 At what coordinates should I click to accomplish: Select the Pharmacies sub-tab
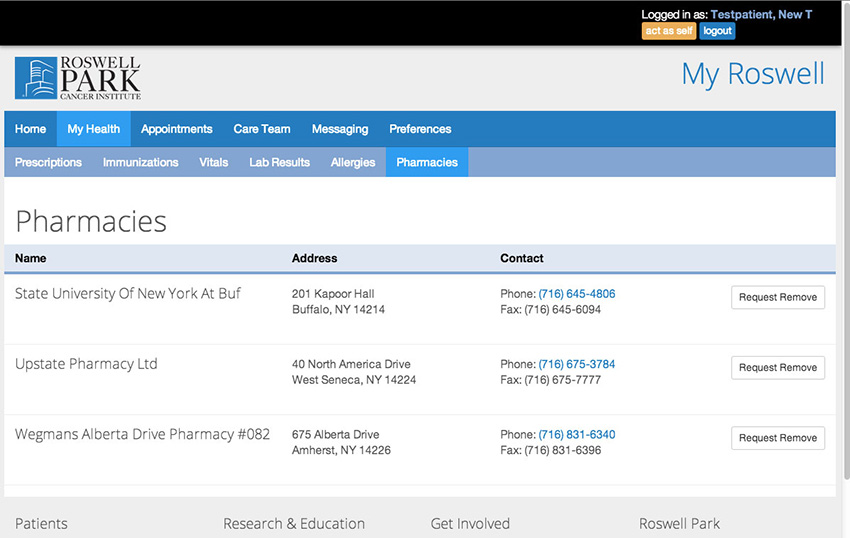[x=427, y=162]
